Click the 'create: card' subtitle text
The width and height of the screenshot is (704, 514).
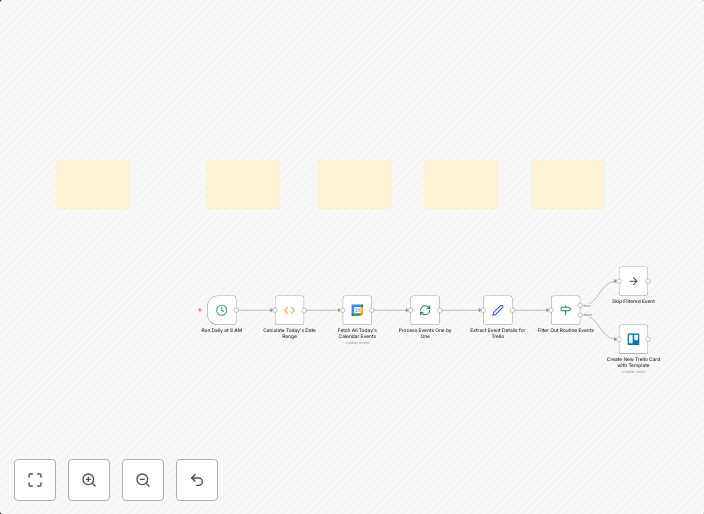point(634,372)
